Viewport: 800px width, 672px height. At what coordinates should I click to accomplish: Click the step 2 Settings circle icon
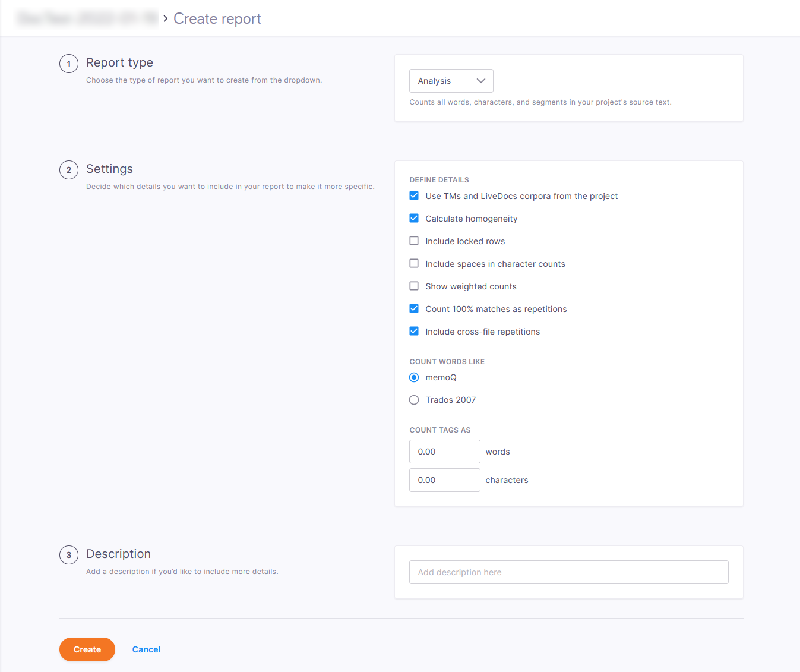(x=69, y=170)
